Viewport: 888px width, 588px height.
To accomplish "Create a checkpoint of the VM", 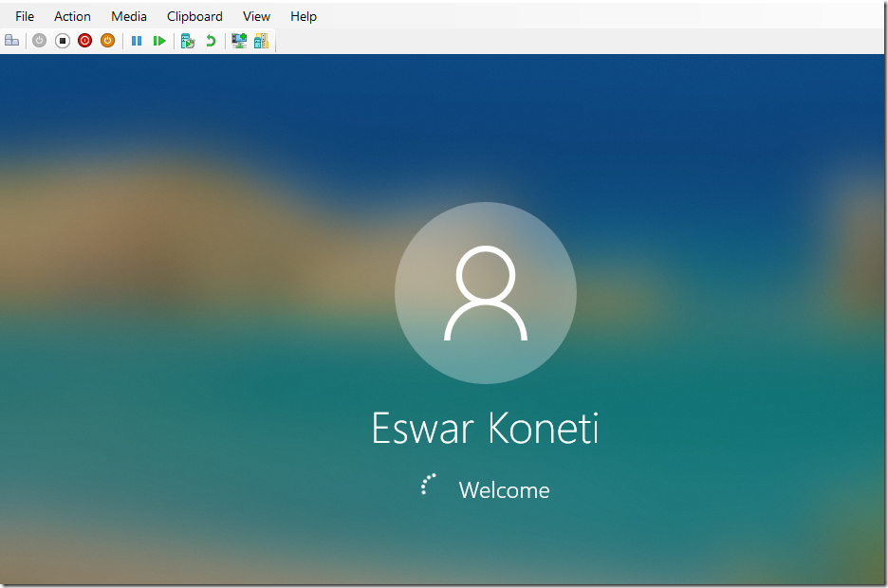I will [188, 41].
